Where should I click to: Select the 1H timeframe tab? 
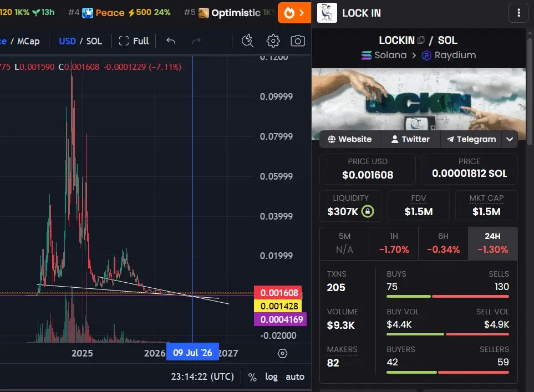pyautogui.click(x=394, y=243)
